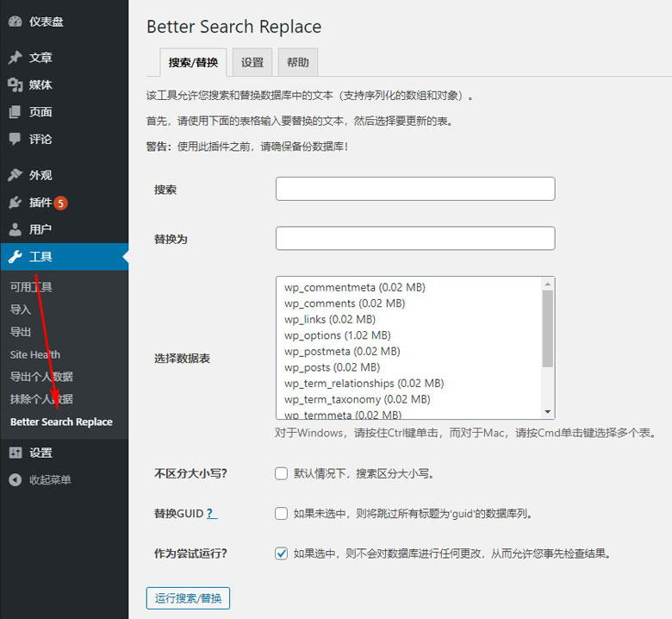Click the Appearance paintbrush icon
This screenshot has height=619, width=672.
pyautogui.click(x=15, y=175)
